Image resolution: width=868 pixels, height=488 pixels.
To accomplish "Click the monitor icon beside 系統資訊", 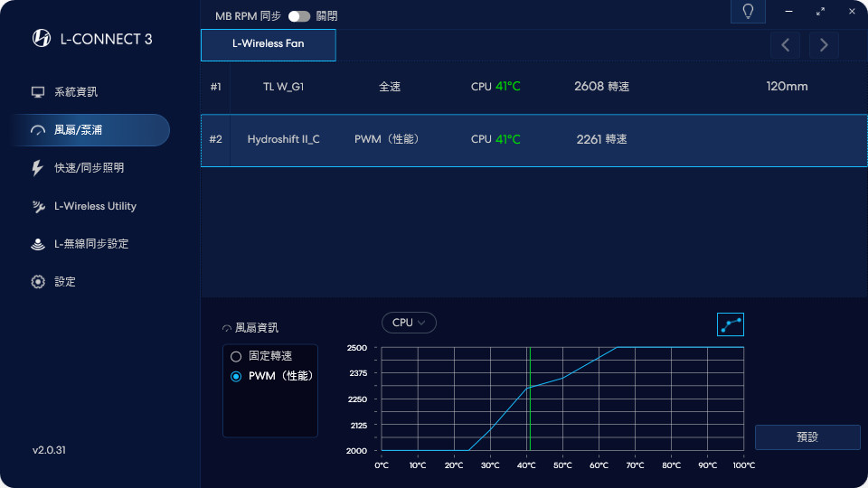I will click(x=38, y=92).
